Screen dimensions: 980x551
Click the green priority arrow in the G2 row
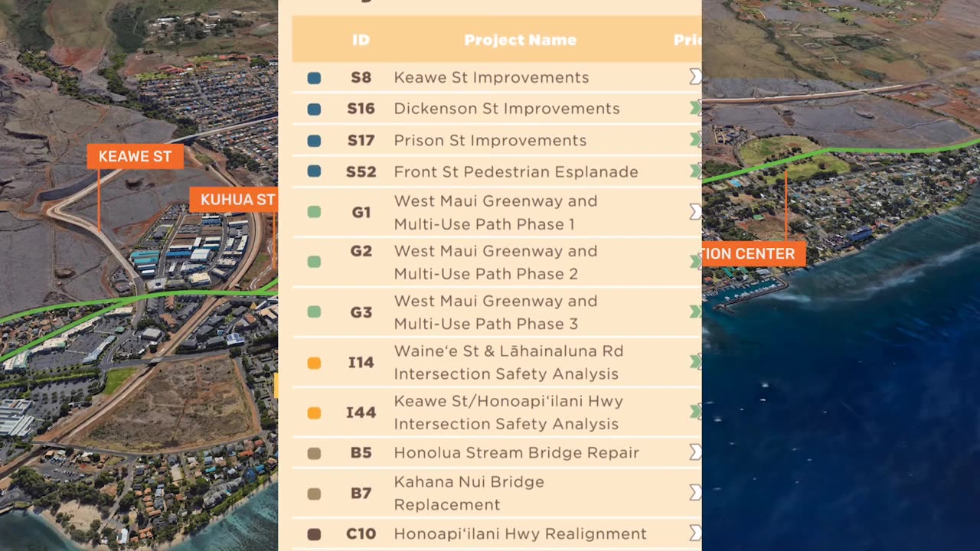695,262
